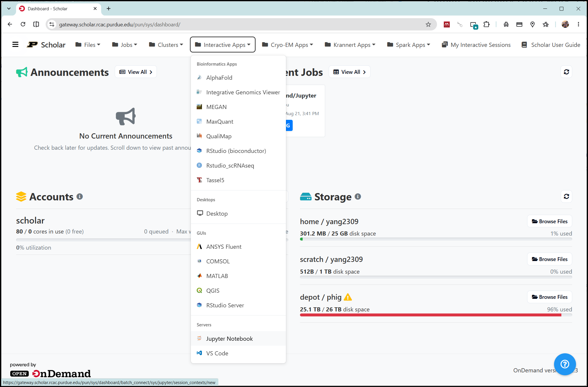The image size is (588, 387).
Task: Expand the Clusters dropdown
Action: point(166,45)
